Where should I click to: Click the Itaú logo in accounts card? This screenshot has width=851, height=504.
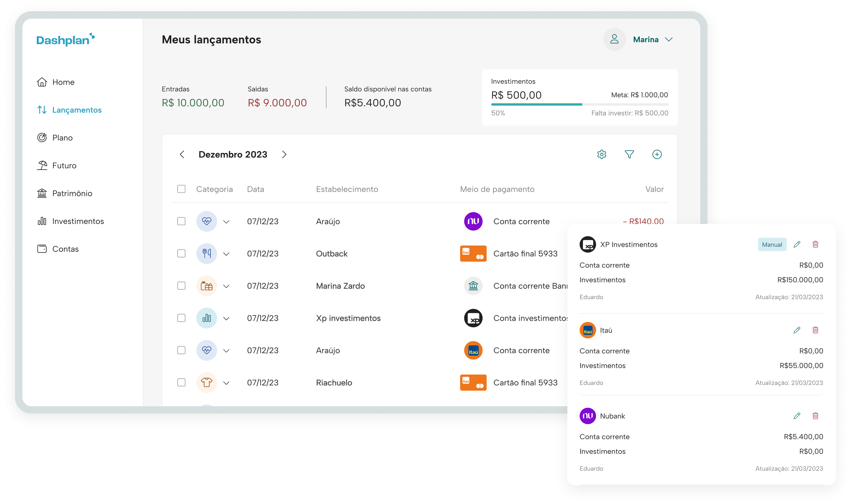click(587, 330)
